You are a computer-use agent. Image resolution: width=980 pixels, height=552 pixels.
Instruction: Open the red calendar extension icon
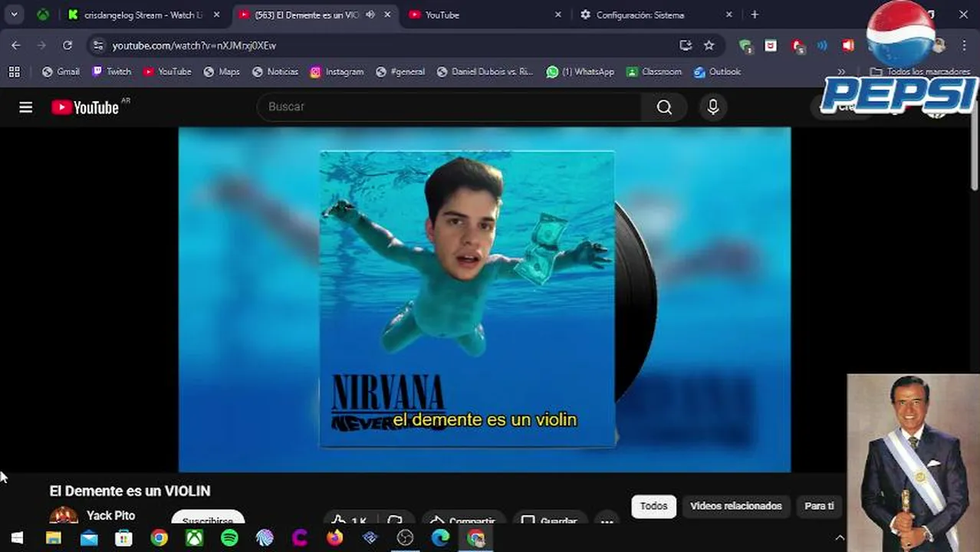pos(771,45)
